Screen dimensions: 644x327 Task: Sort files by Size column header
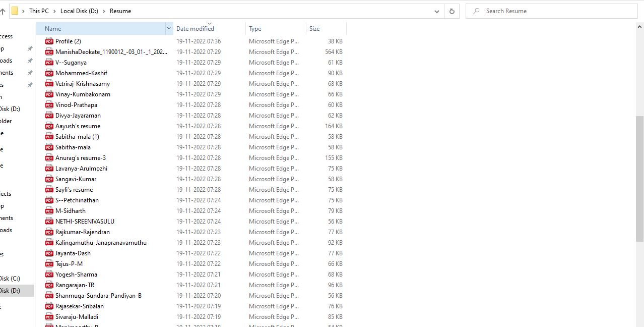click(x=314, y=29)
